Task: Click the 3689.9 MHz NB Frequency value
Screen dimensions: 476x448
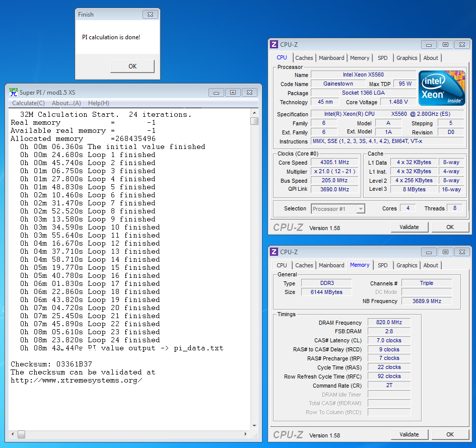Action: (427, 301)
